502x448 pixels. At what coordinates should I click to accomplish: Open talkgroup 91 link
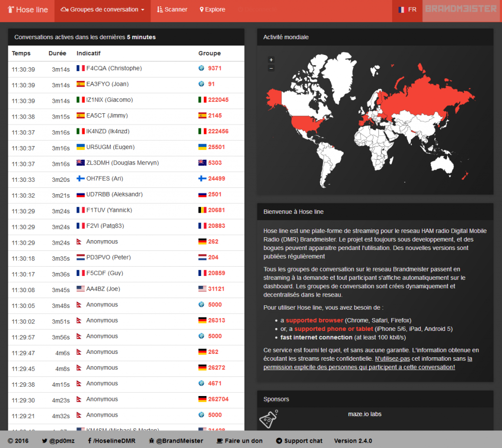[211, 84]
